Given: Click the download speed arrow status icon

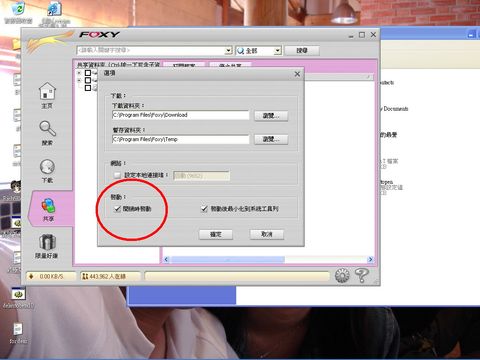Looking at the screenshot, I should 31,276.
